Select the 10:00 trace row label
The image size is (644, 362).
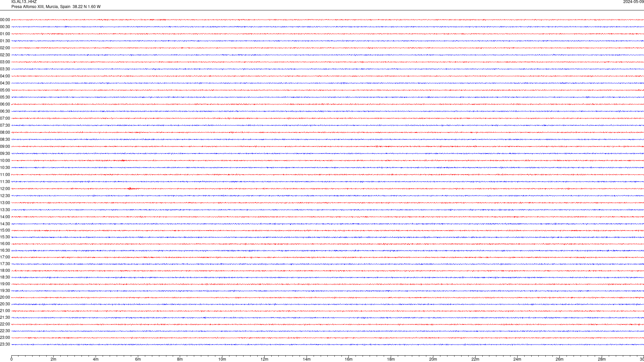[x=5, y=161]
